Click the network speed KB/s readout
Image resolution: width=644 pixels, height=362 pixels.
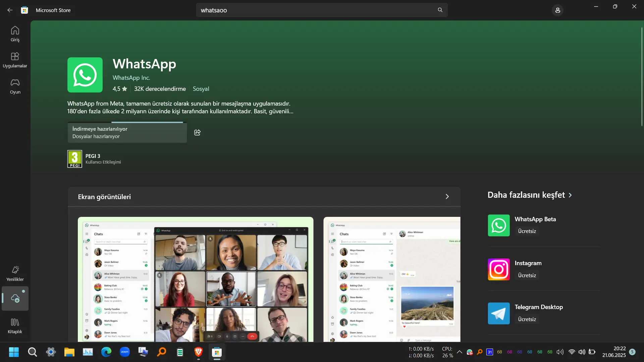click(421, 352)
